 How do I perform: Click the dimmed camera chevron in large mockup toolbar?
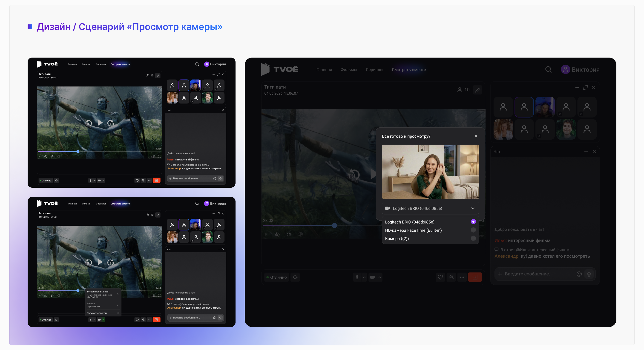[379, 277]
